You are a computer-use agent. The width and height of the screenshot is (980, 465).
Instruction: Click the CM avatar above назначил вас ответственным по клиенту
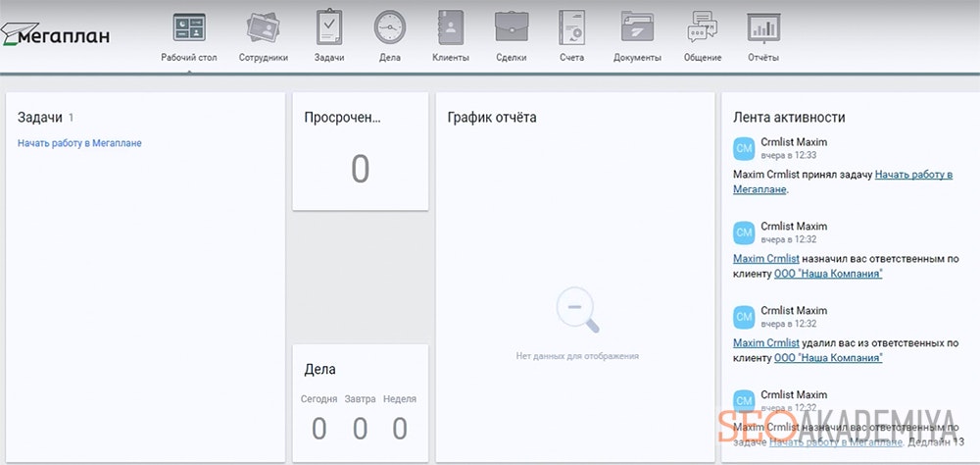[744, 232]
